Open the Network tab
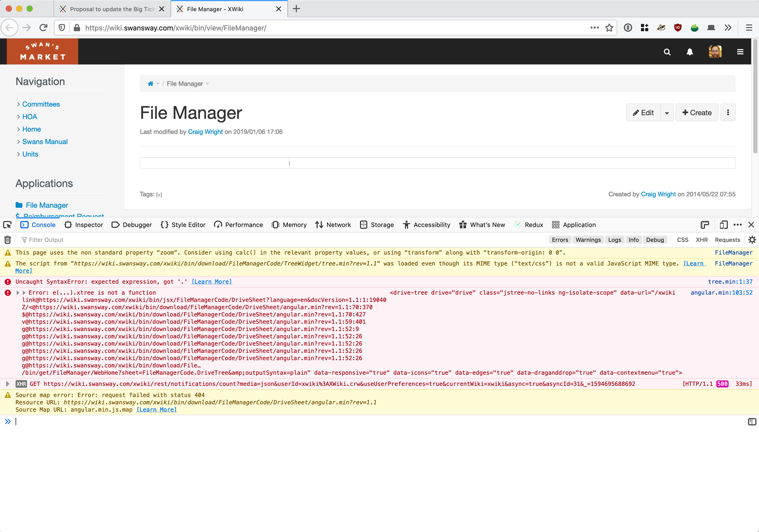Screen dimensions: 759x532 click(333, 225)
